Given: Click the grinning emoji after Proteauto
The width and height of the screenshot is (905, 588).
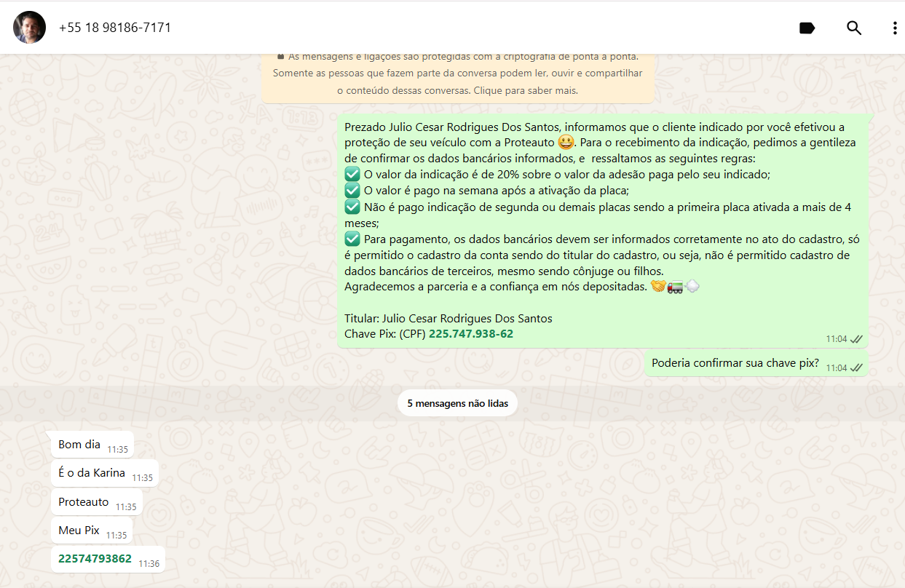Looking at the screenshot, I should pos(566,143).
